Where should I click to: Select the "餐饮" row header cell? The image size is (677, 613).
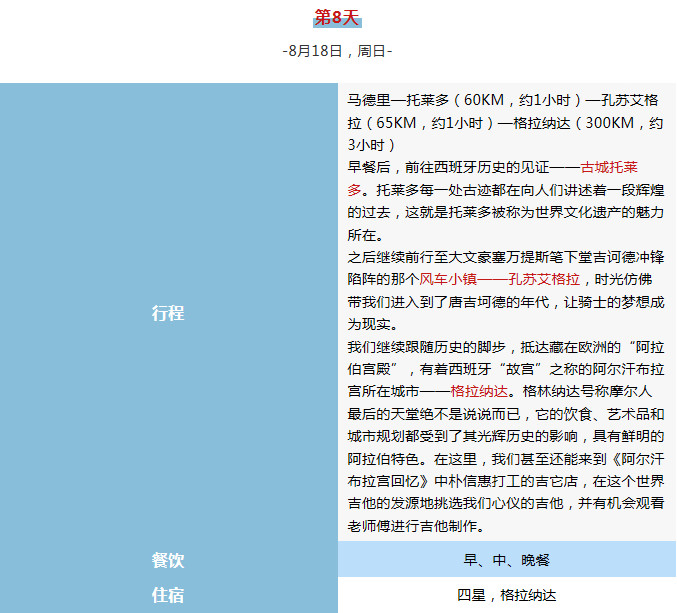coord(168,560)
